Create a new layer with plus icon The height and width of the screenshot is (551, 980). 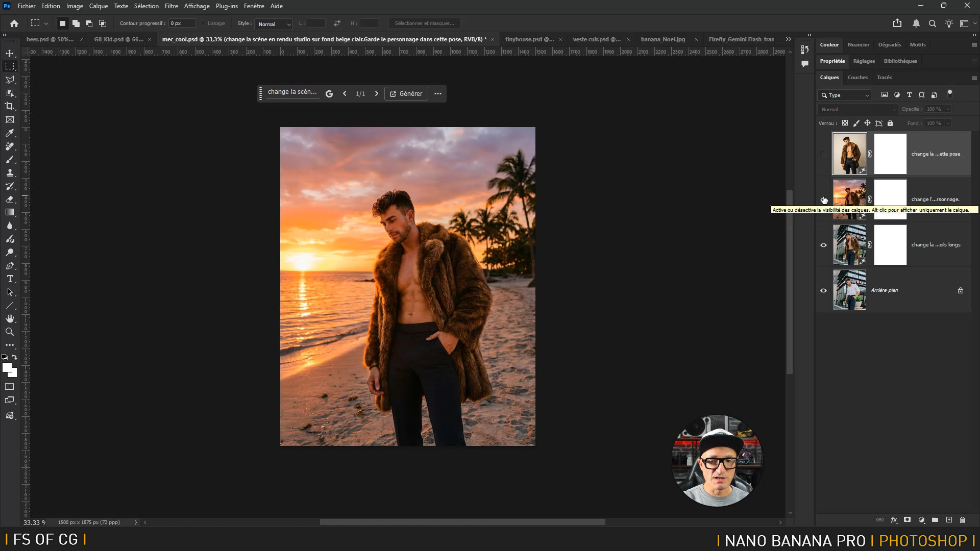(x=949, y=520)
